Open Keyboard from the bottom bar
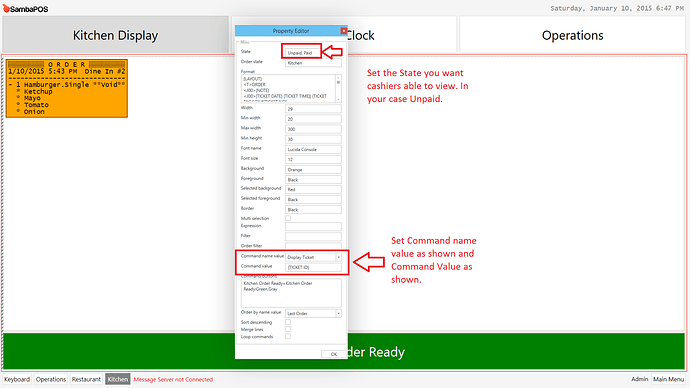 (17, 379)
